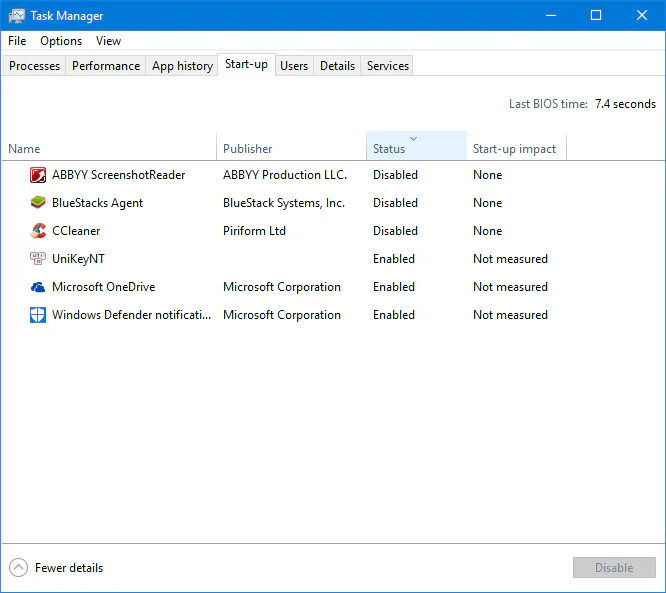Select the Windows Defender notificati... entry

[131, 315]
